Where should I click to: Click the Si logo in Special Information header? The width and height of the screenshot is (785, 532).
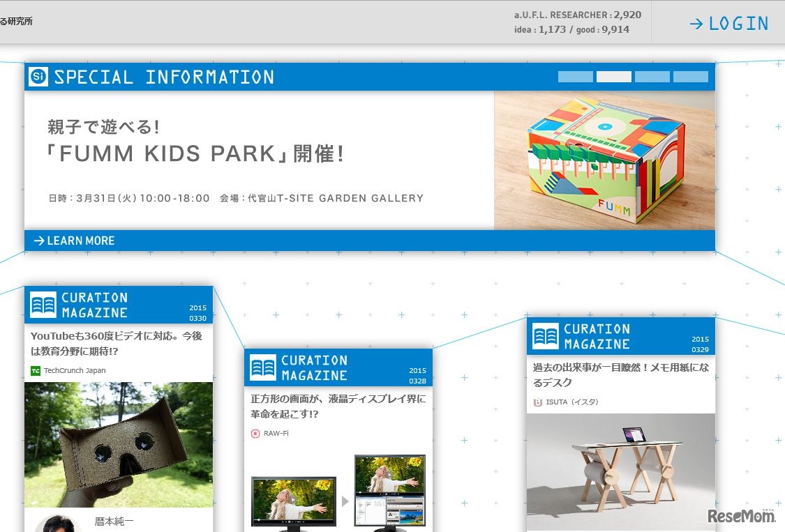click(x=38, y=77)
